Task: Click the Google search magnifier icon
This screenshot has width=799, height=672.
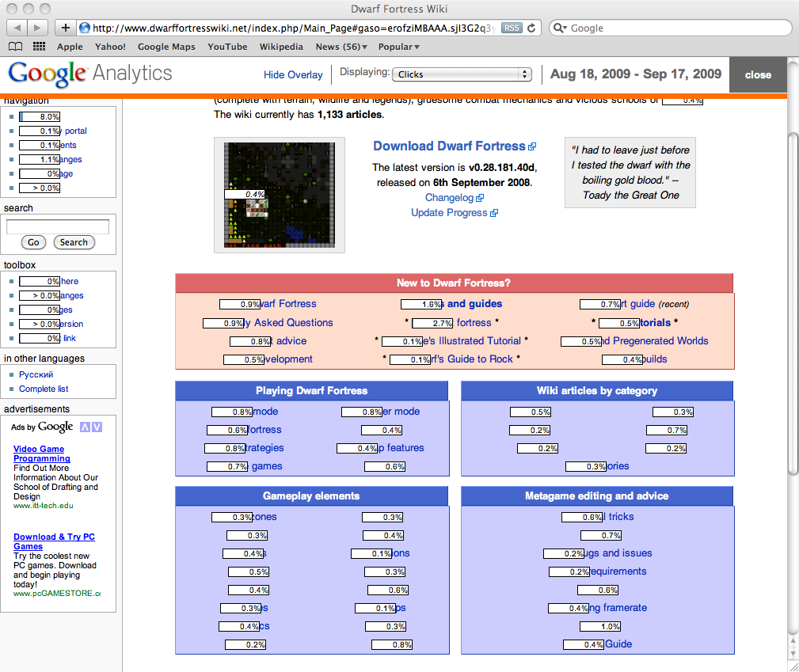Action: [x=560, y=28]
